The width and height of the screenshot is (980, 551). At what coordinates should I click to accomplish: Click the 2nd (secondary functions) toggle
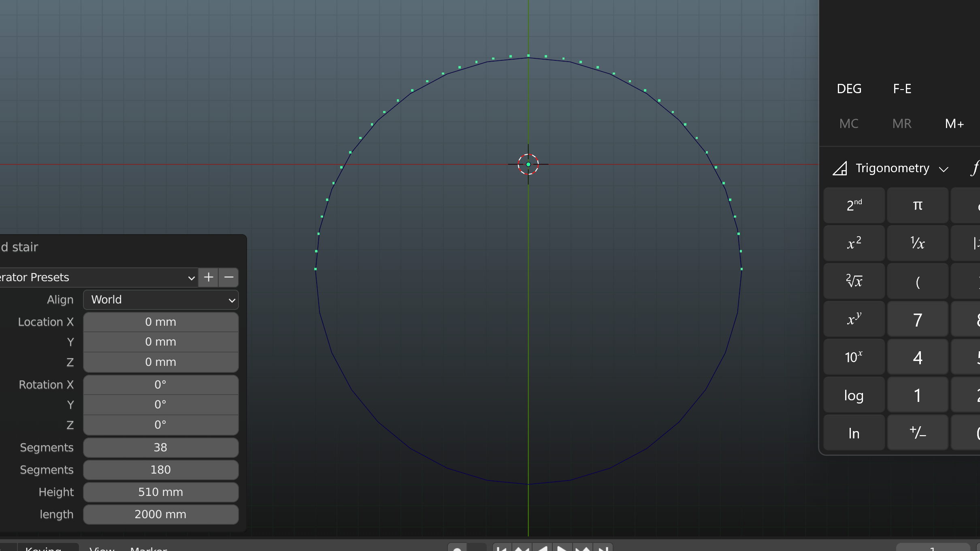coord(854,205)
